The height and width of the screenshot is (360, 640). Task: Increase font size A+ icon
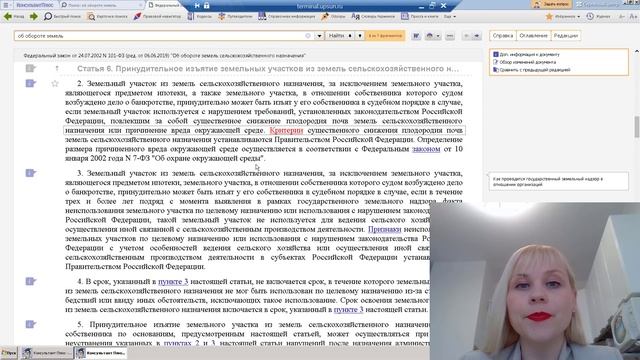[x=633, y=16]
